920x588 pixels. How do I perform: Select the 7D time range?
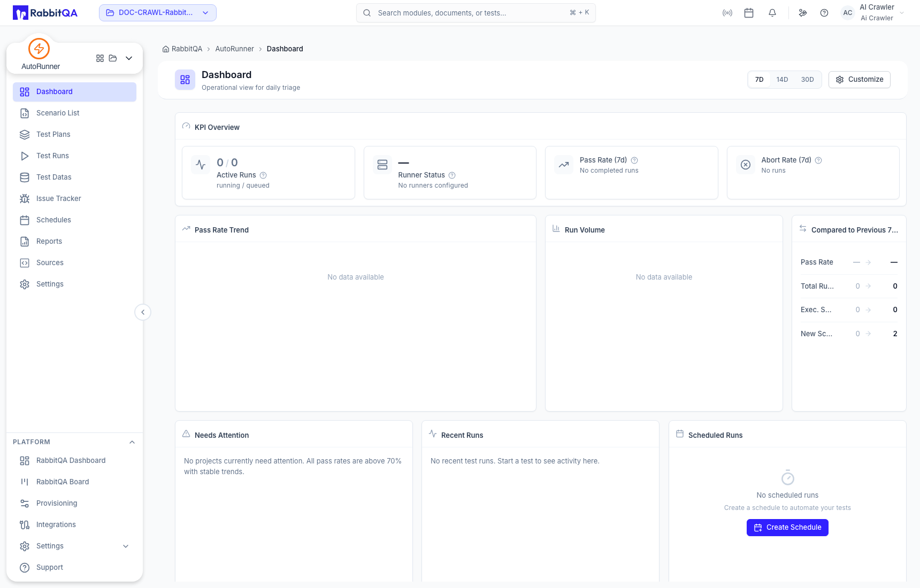(x=759, y=80)
